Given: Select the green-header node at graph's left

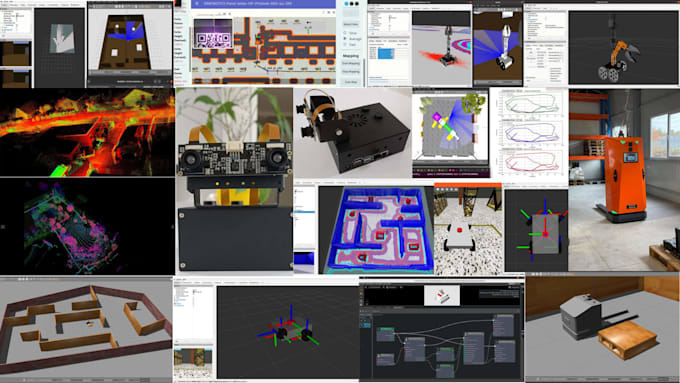Looking at the screenshot, I should 385,335.
